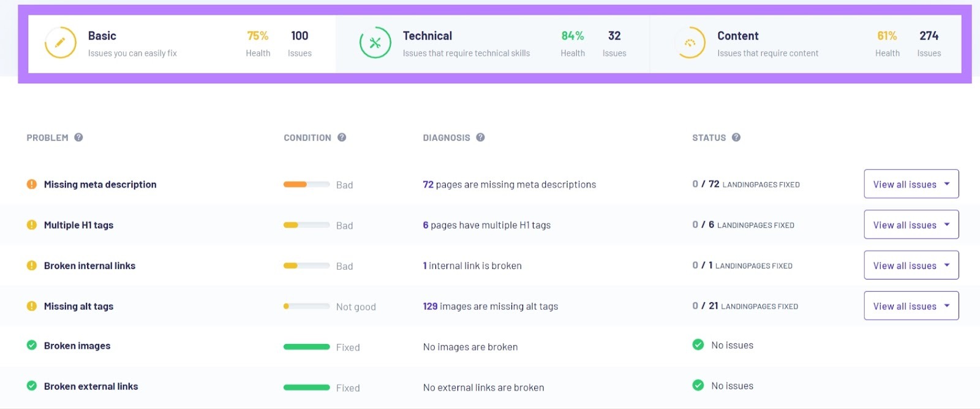Expand View all issues for Multiple H1 tags
The image size is (980, 409).
click(x=911, y=224)
